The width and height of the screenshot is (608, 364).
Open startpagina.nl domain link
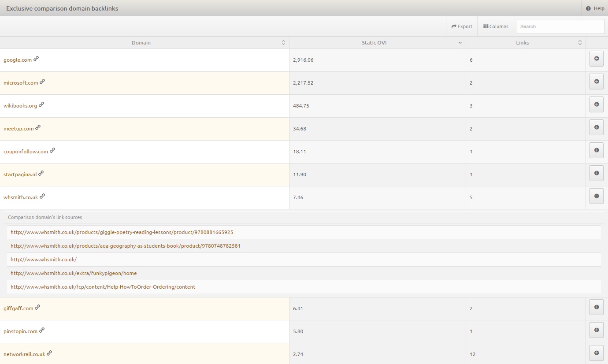[20, 175]
